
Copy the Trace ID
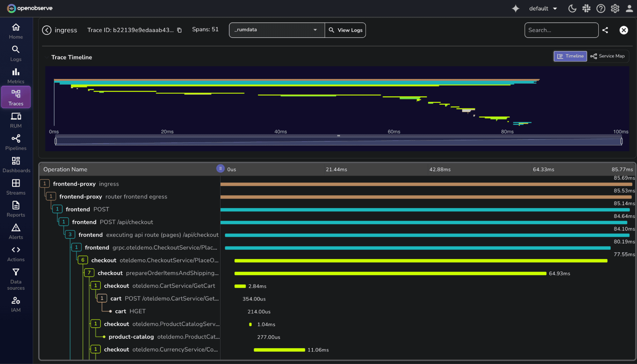pos(179,30)
